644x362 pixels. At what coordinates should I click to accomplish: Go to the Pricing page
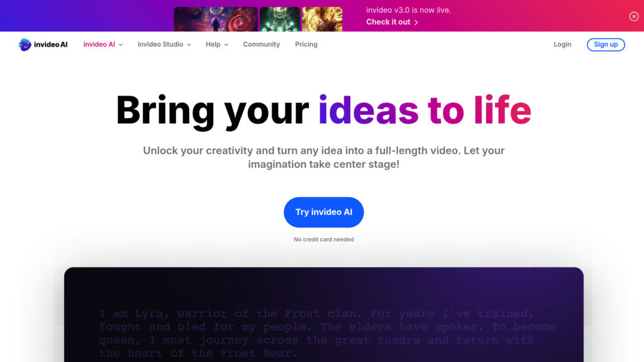click(x=306, y=45)
